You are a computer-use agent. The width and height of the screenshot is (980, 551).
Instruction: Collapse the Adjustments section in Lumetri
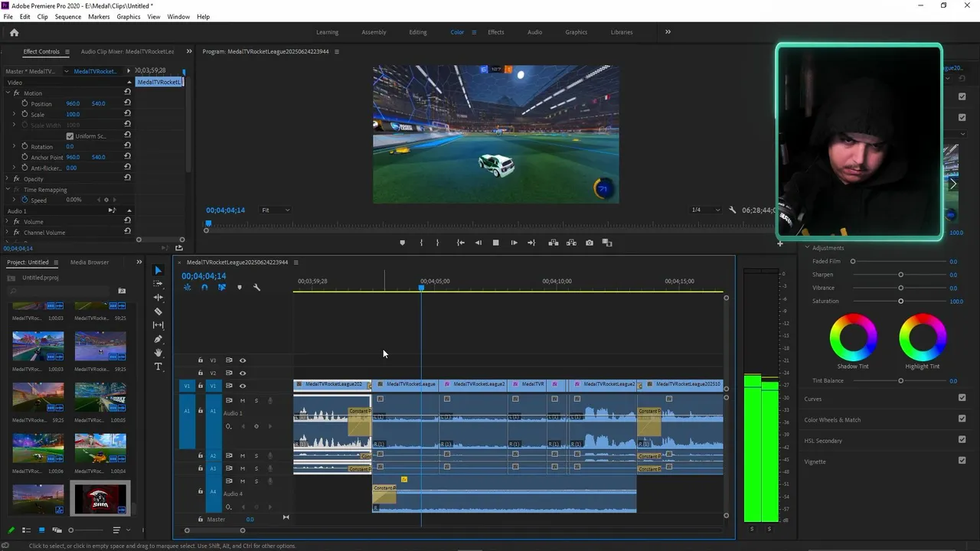pyautogui.click(x=807, y=248)
